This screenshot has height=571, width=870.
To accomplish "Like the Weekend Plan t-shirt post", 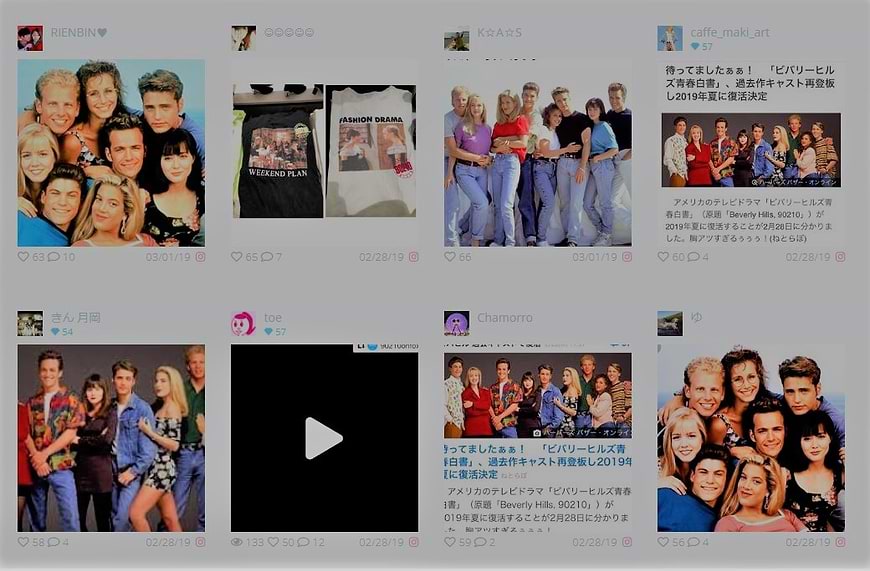I will tap(236, 257).
